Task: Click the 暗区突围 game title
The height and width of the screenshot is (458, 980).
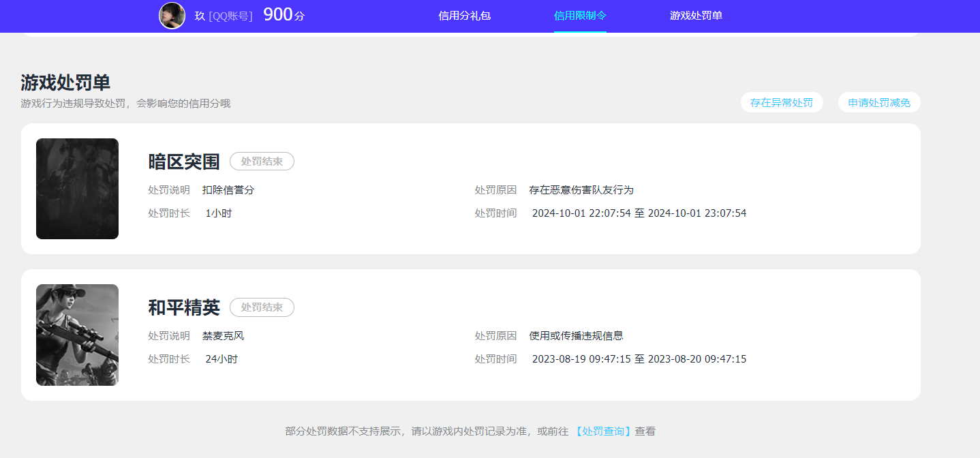Action: click(x=184, y=162)
